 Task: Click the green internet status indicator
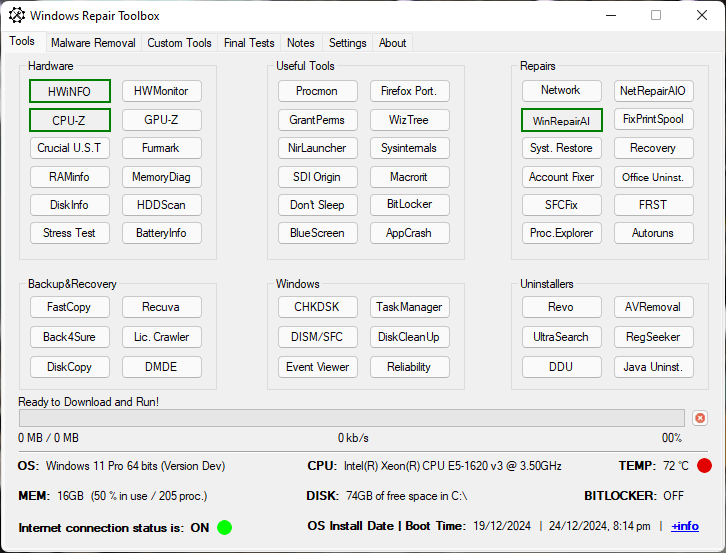click(224, 527)
